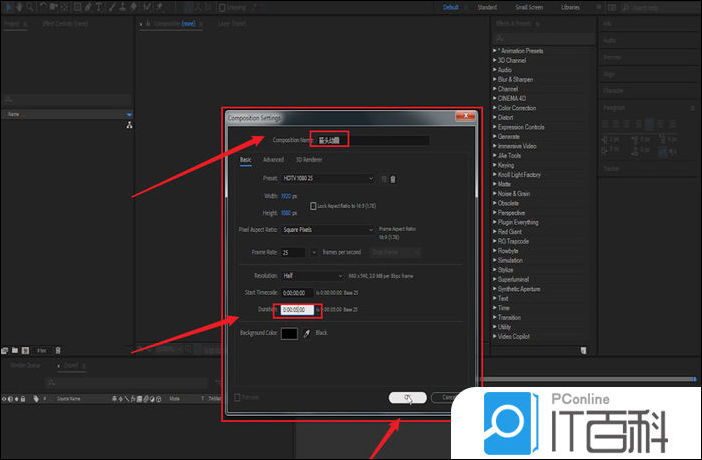The image size is (702, 460).
Task: Delete the preset using the trash icon
Action: pos(393,179)
